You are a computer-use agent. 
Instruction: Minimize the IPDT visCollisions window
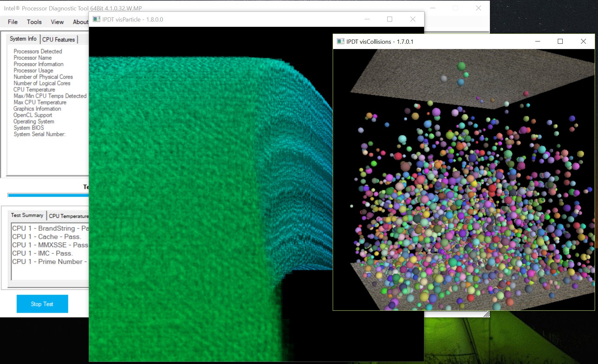(538, 41)
